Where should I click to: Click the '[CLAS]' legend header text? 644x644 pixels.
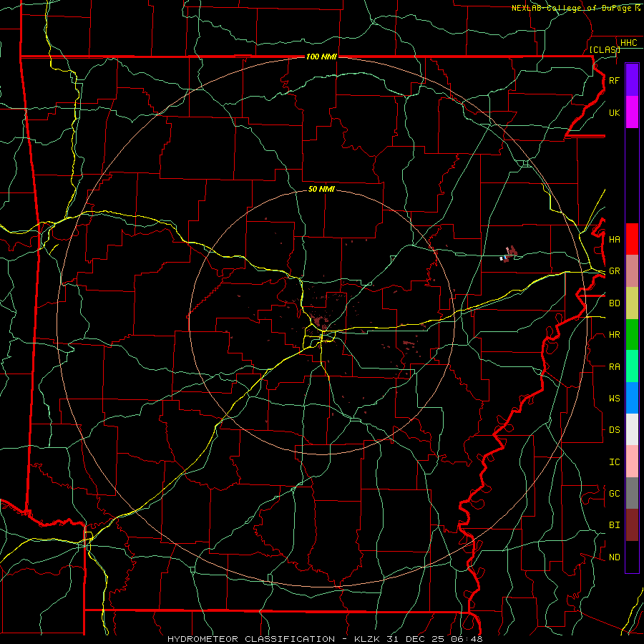coord(605,49)
